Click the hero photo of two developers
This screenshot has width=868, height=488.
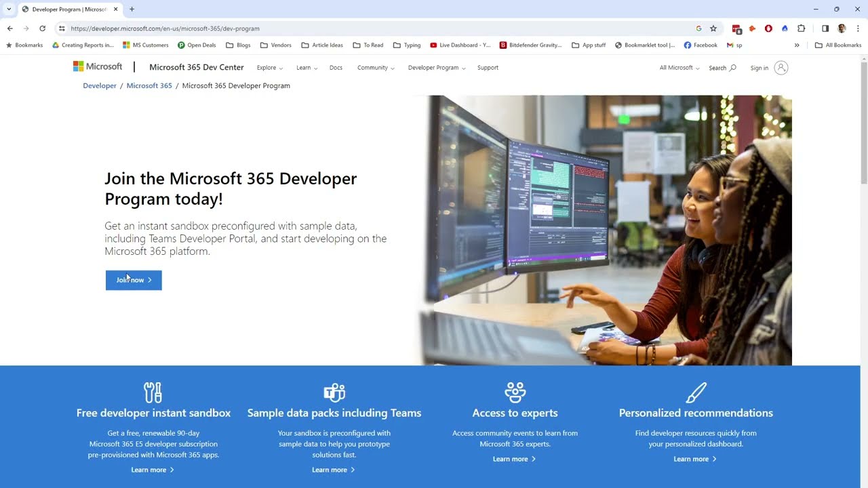pyautogui.click(x=607, y=230)
